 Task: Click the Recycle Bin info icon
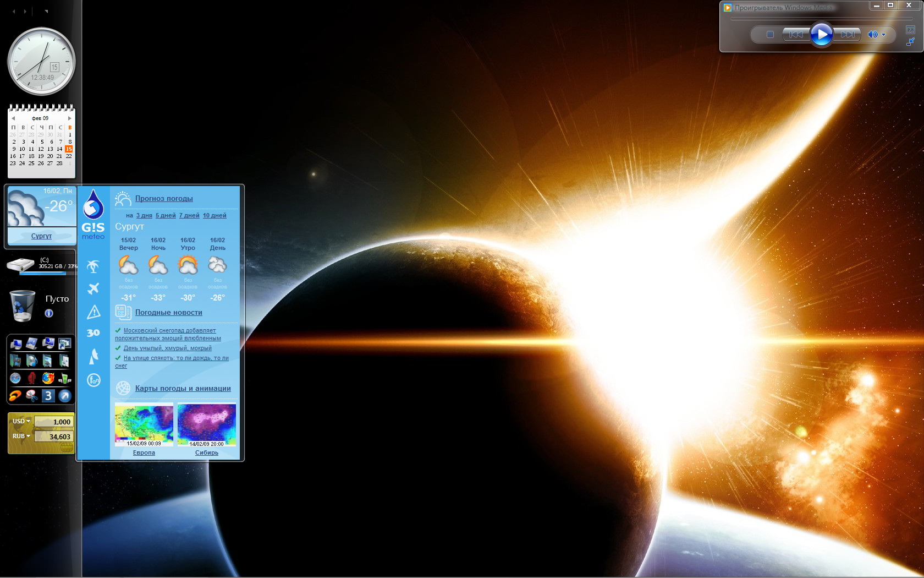49,313
